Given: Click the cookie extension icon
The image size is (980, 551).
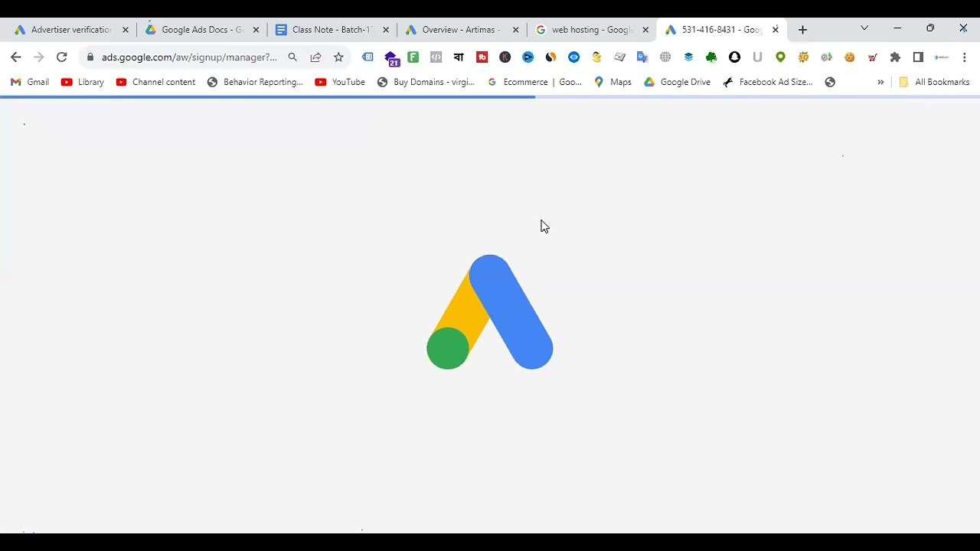Looking at the screenshot, I should pos(849,57).
